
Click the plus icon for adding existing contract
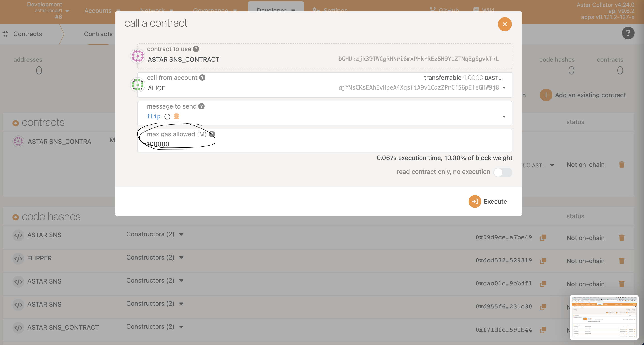pyautogui.click(x=546, y=95)
